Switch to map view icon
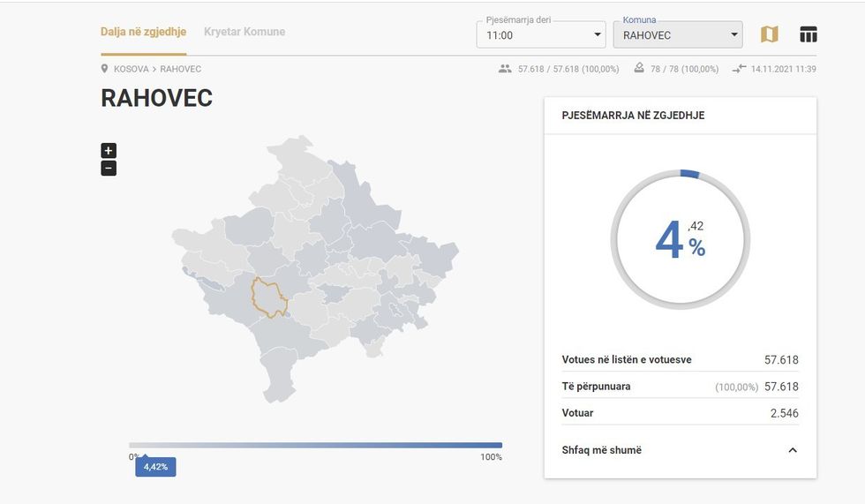The image size is (865, 504). 770,34
